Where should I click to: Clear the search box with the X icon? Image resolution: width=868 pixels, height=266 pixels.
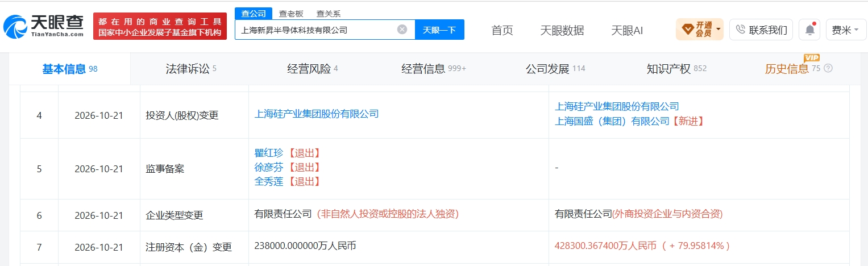click(x=402, y=30)
